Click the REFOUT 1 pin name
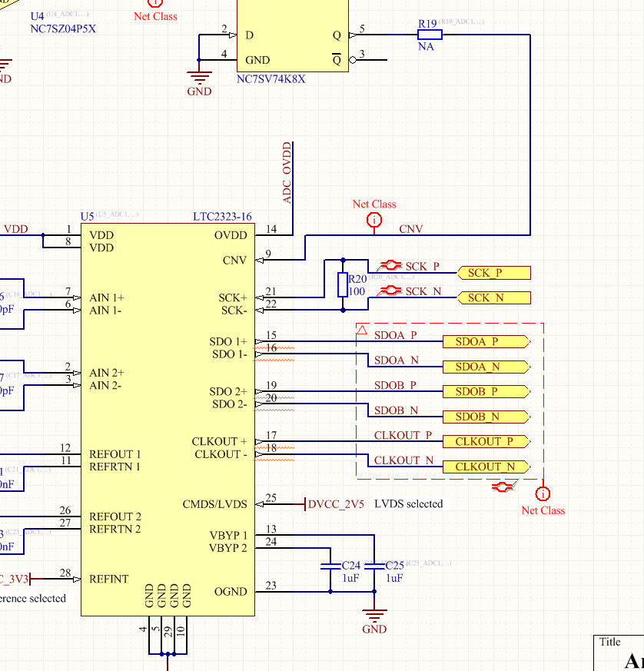Screen dimensions: 644x671 [115, 454]
